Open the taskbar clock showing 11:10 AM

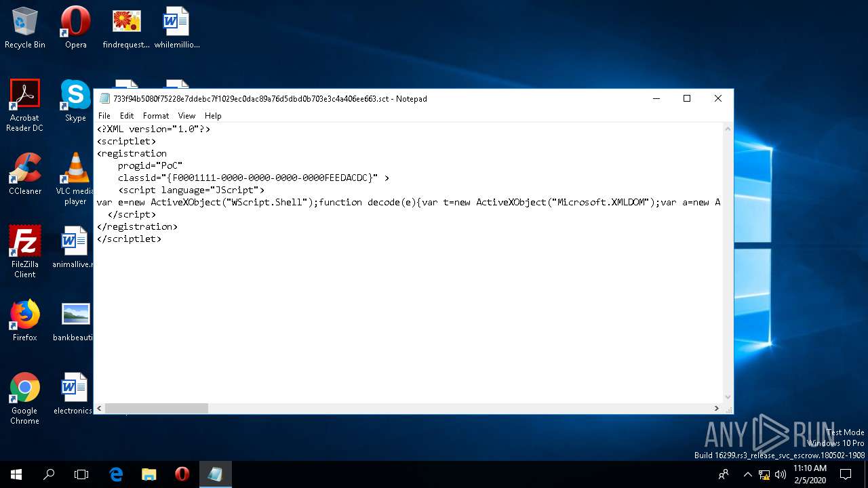(810, 474)
